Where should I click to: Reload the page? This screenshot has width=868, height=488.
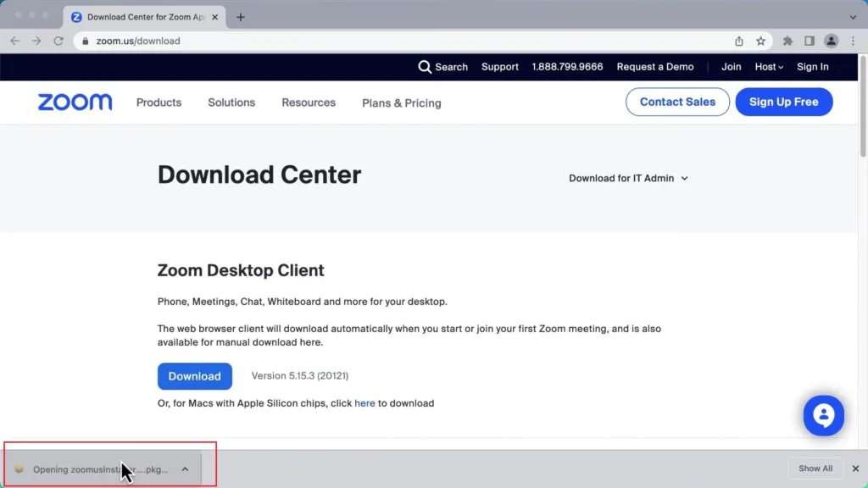[58, 41]
